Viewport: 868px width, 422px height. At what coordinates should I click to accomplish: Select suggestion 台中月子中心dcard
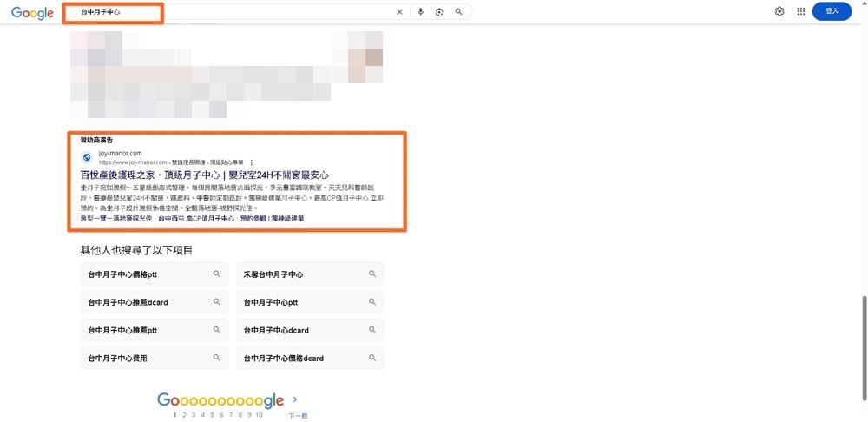310,330
